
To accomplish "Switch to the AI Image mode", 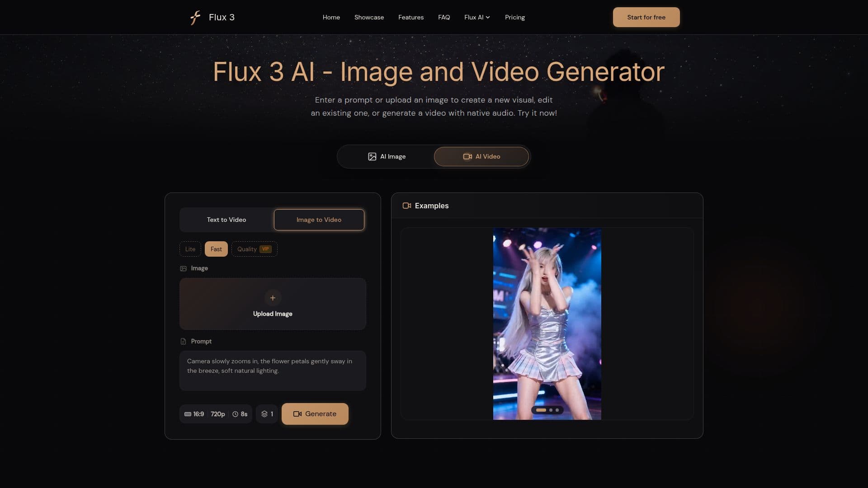I will pyautogui.click(x=387, y=156).
